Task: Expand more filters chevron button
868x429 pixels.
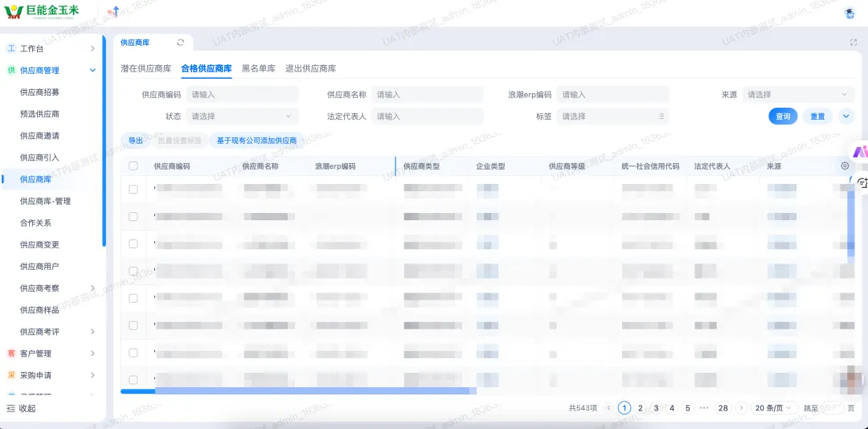Action: click(846, 116)
